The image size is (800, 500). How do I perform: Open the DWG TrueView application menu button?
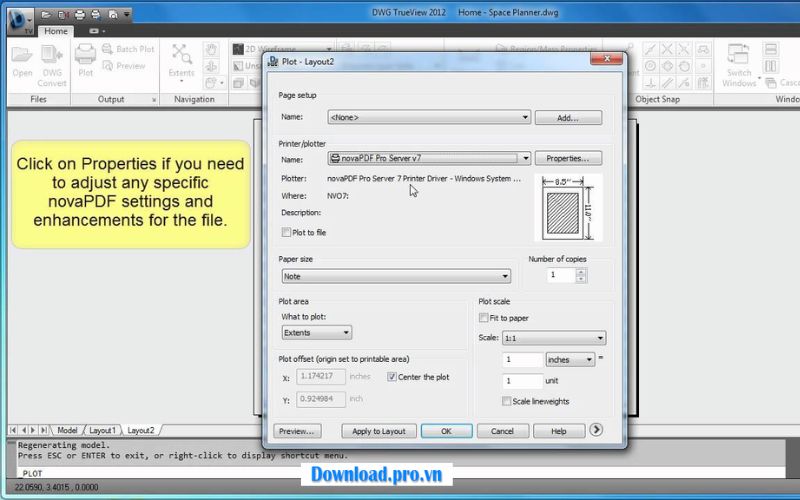click(x=20, y=21)
